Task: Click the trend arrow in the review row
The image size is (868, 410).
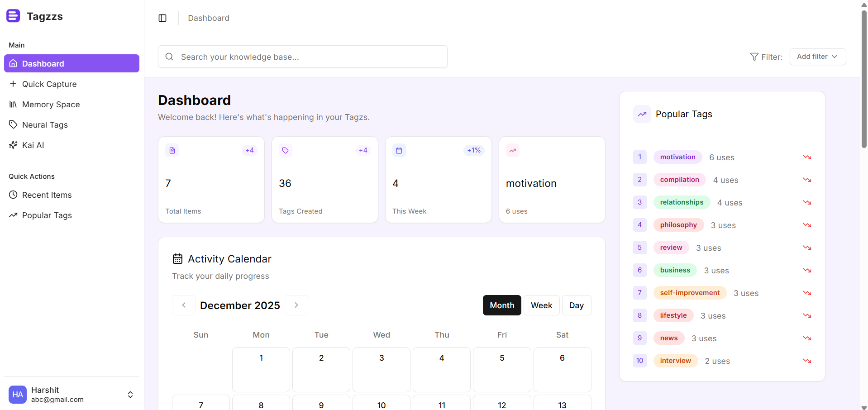Action: 807,248
